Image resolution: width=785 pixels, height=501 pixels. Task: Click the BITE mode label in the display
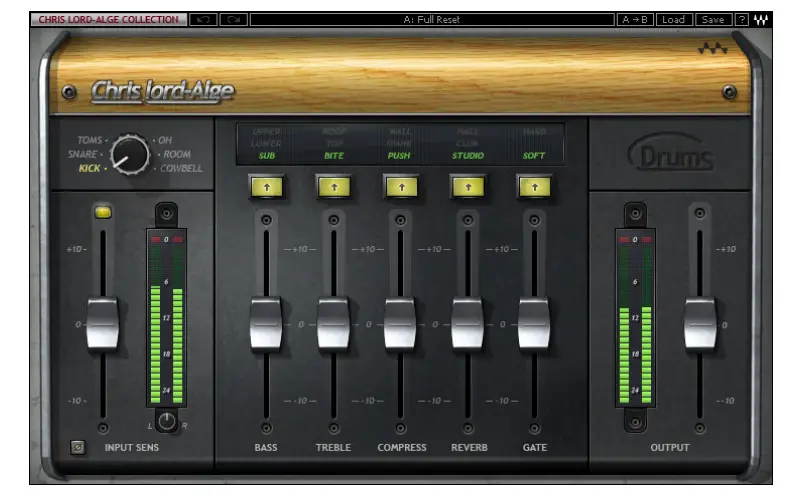334,156
